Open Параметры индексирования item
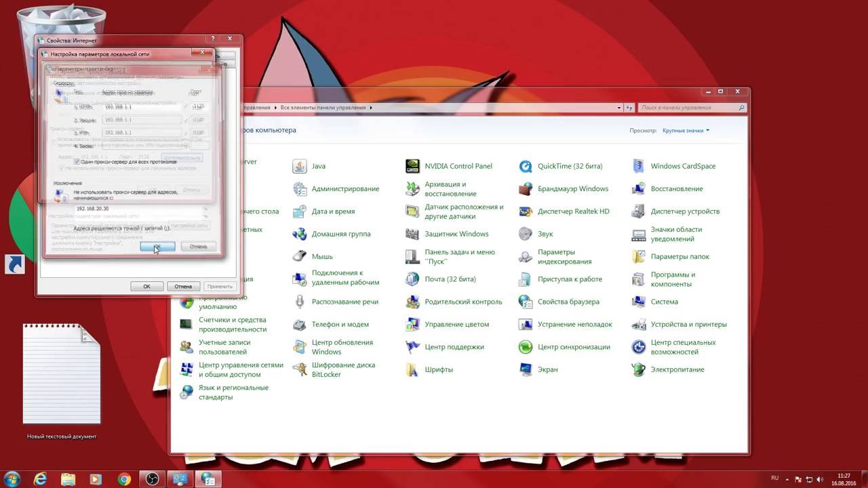The image size is (868, 488). 555,256
